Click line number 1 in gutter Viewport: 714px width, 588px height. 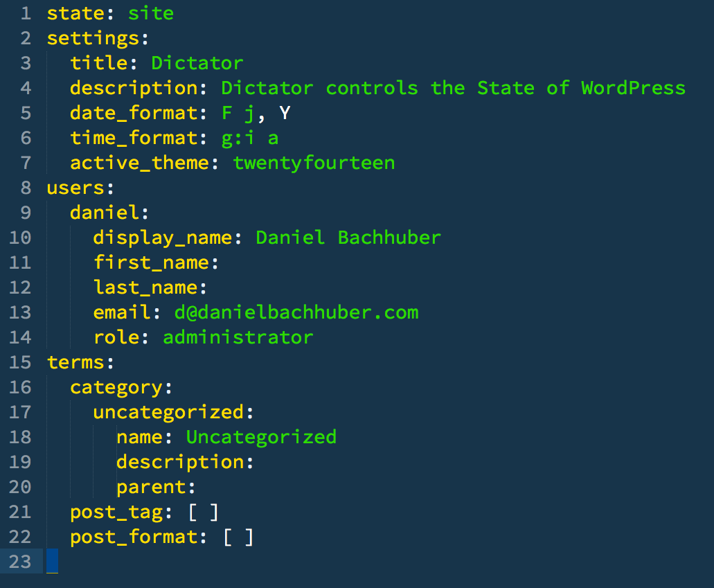(x=26, y=13)
